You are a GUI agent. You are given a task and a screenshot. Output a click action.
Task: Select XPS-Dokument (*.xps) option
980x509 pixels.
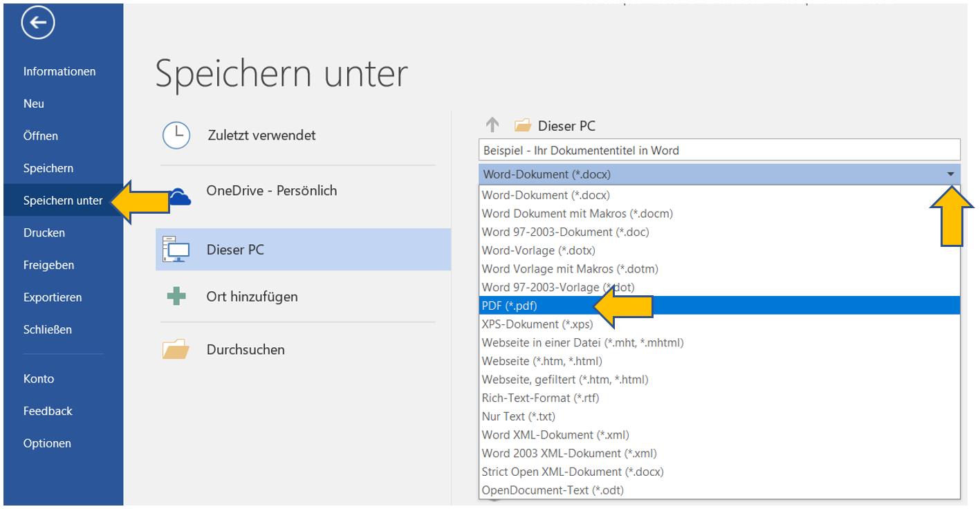[719, 324]
